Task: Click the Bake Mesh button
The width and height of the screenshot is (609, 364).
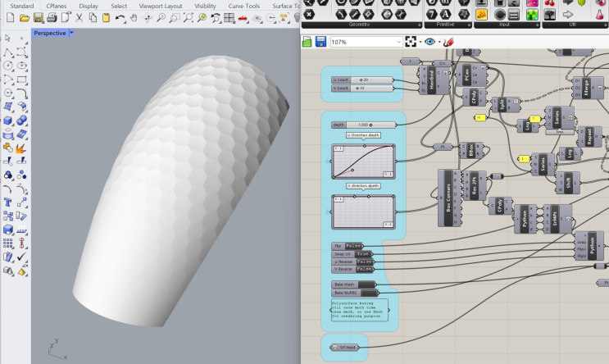Action: coord(353,284)
